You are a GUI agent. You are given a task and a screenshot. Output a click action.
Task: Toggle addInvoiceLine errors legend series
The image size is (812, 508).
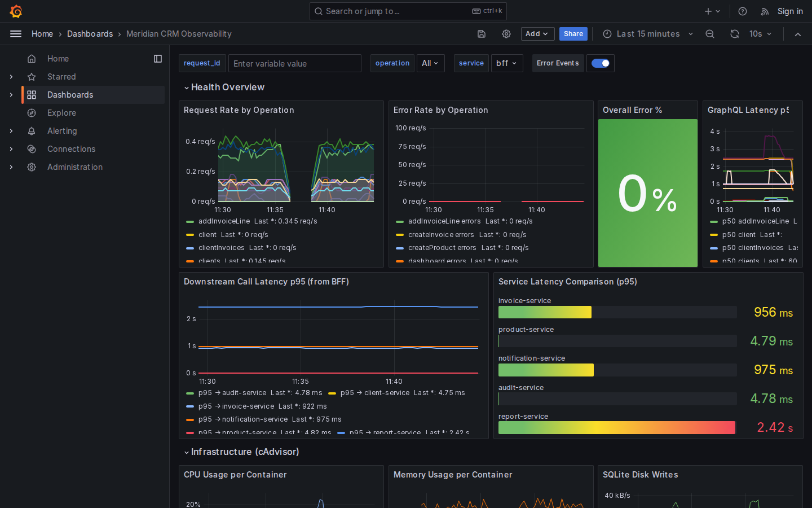point(444,221)
